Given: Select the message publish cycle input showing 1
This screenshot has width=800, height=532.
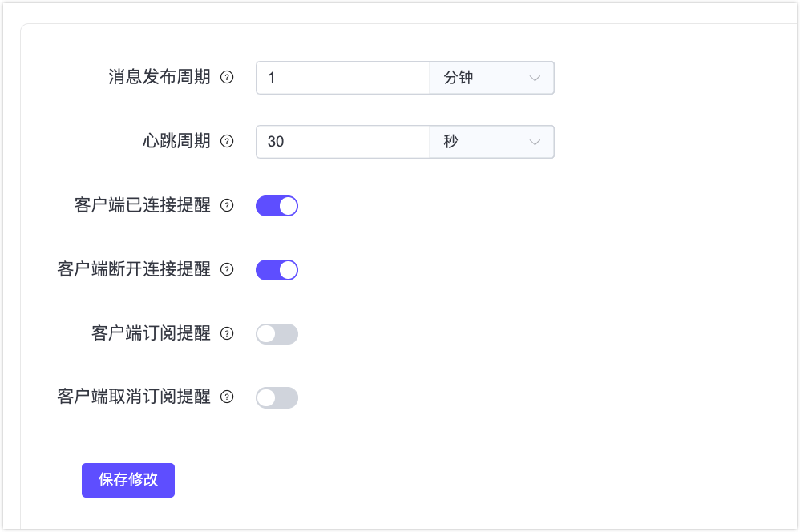Looking at the screenshot, I should (342, 78).
